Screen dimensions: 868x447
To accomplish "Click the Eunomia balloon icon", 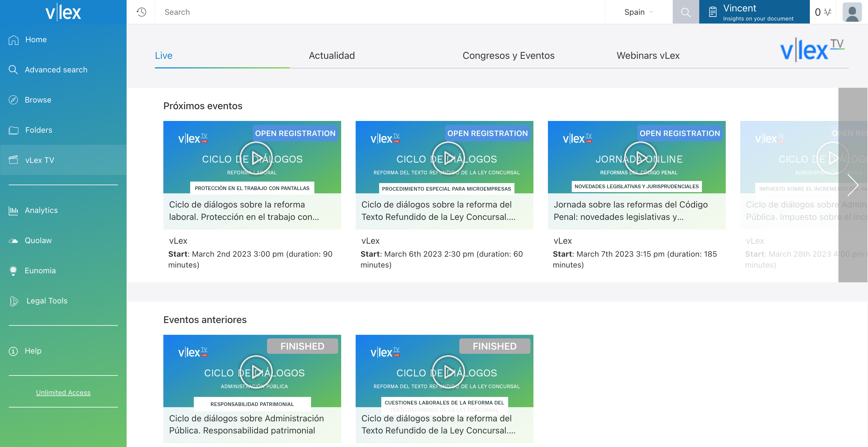I will point(13,271).
